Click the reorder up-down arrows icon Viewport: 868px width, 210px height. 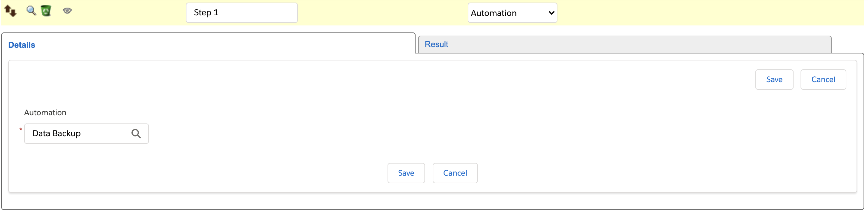pyautogui.click(x=10, y=11)
